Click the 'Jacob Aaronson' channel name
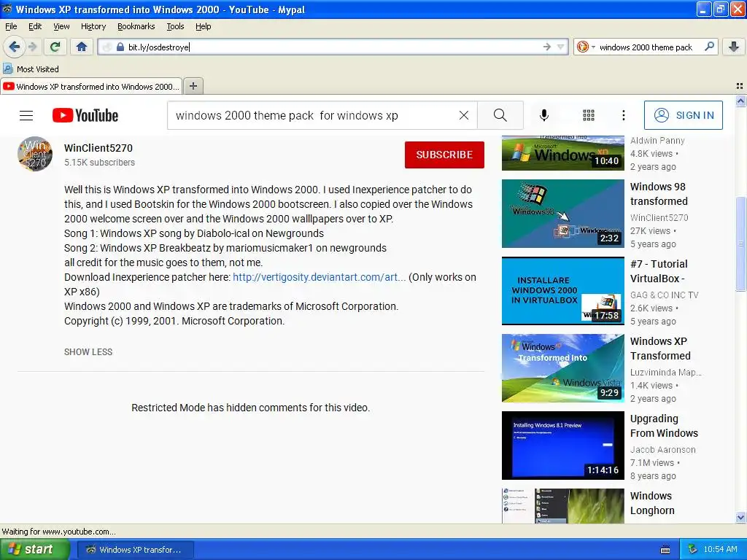Screen dimensions: 747x560 tap(662, 449)
